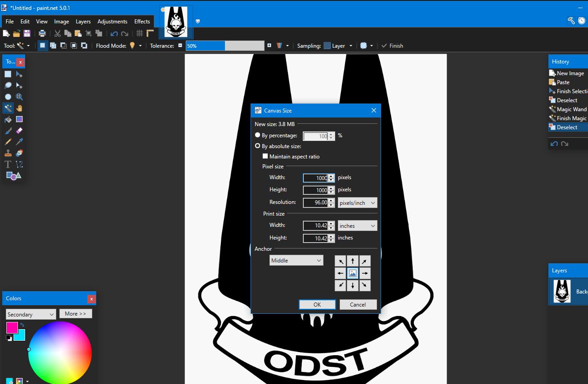Click the Tolerance slider bar
Screen dimensions: 588x384
pyautogui.click(x=225, y=45)
